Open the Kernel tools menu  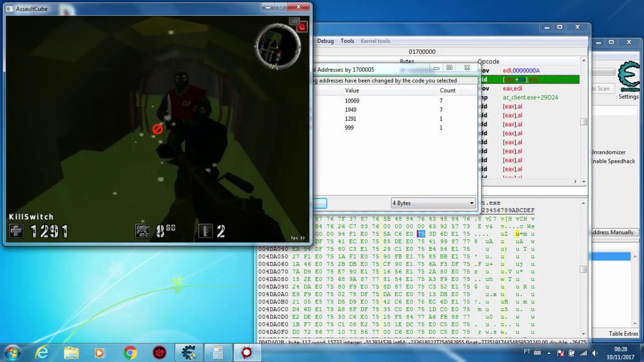tap(375, 41)
